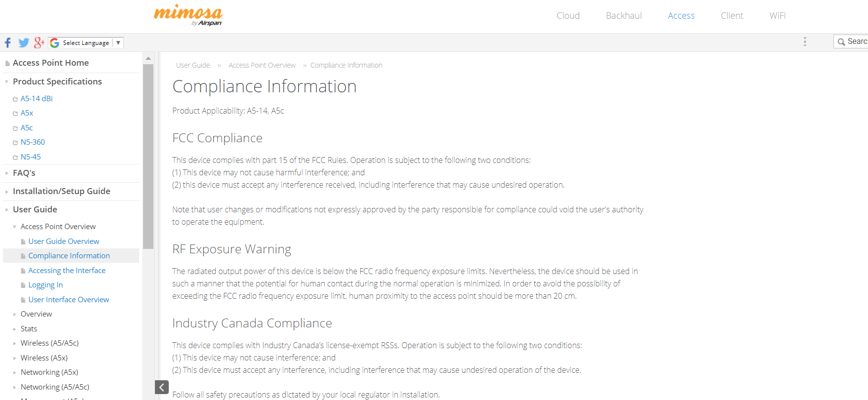Viewport: 868px width, 400px height.
Task: Collapse sidebar with the left arrow button
Action: pos(162,387)
